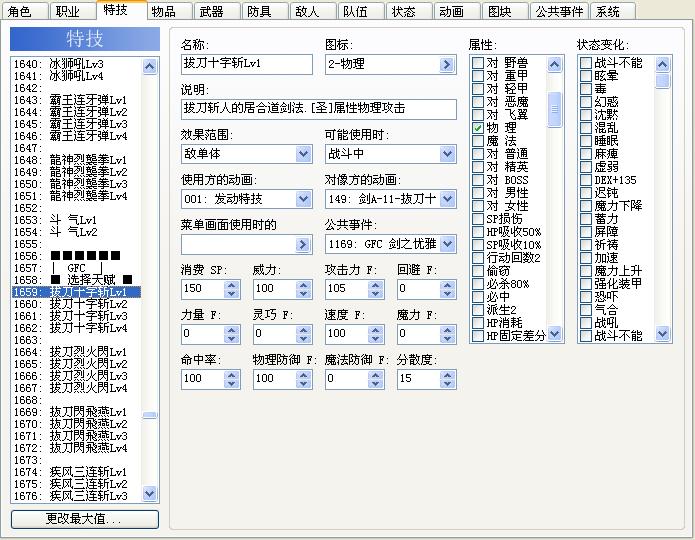The image size is (695, 540).
Task: Increase the 灵巧 F value
Action: tap(304, 330)
